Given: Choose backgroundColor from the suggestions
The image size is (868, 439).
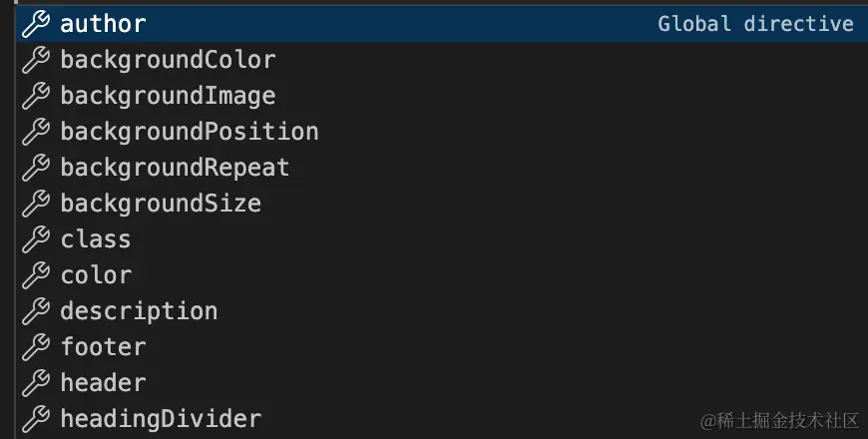Looking at the screenshot, I should click(168, 60).
